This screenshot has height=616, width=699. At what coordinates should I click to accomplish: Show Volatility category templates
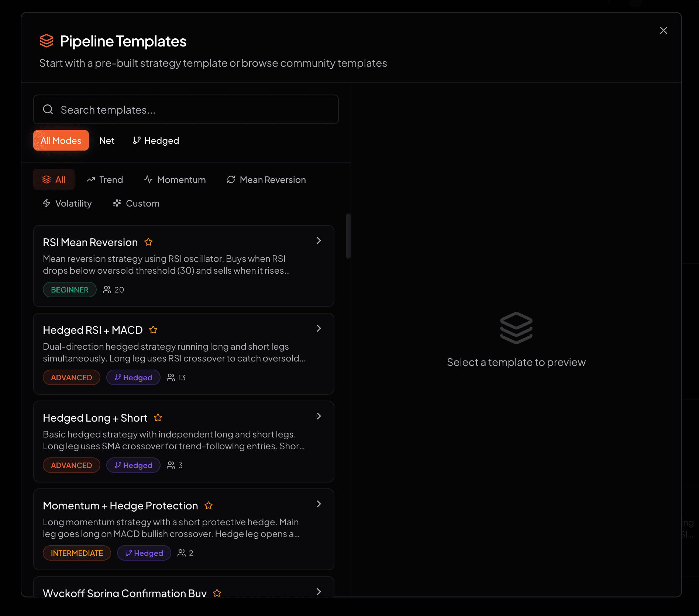(67, 203)
